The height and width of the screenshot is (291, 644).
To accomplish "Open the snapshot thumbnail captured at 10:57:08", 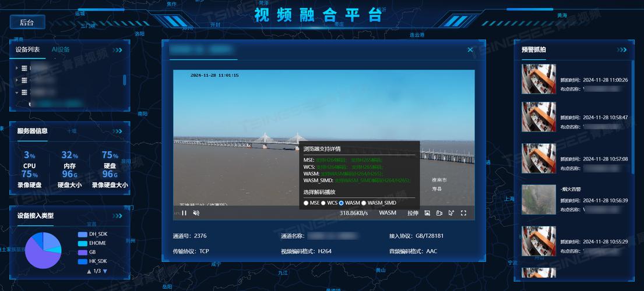I will 539,158.
